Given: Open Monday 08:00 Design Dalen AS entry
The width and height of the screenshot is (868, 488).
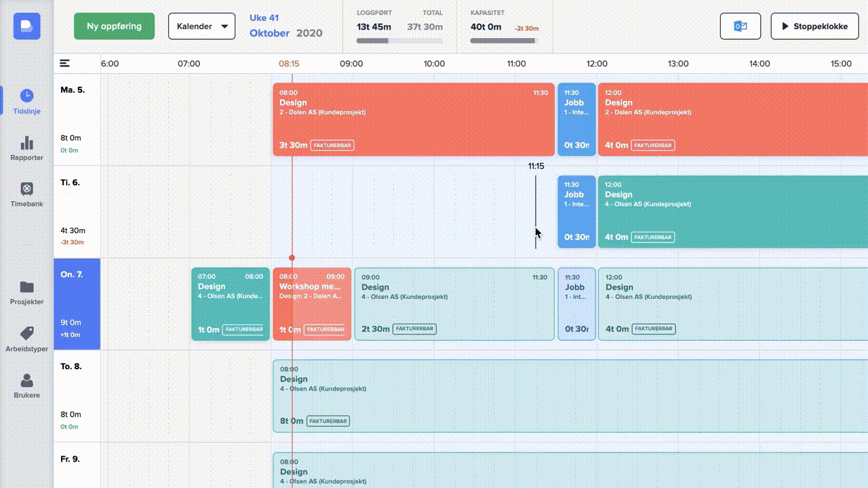Looking at the screenshot, I should pos(413,119).
